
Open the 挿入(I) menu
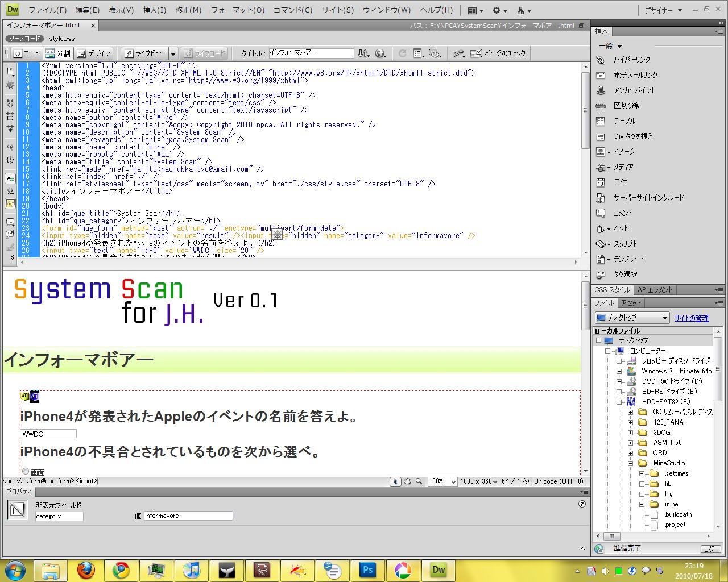point(155,10)
